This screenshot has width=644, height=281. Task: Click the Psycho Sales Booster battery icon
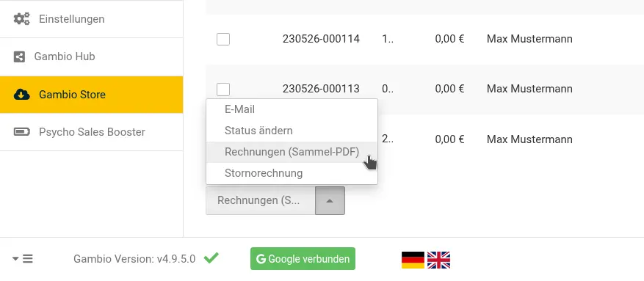coord(22,132)
